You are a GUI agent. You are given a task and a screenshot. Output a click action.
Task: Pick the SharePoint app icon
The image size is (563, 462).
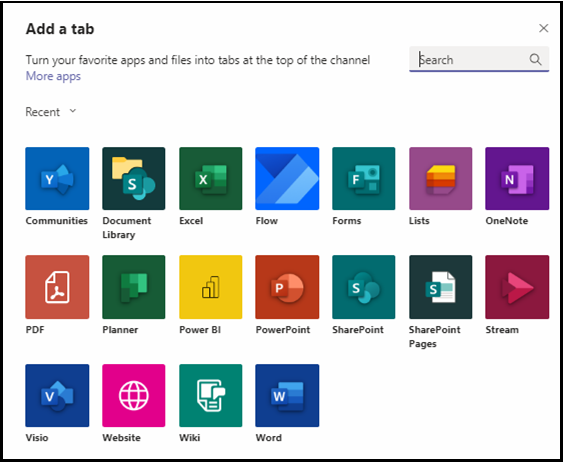click(x=364, y=287)
